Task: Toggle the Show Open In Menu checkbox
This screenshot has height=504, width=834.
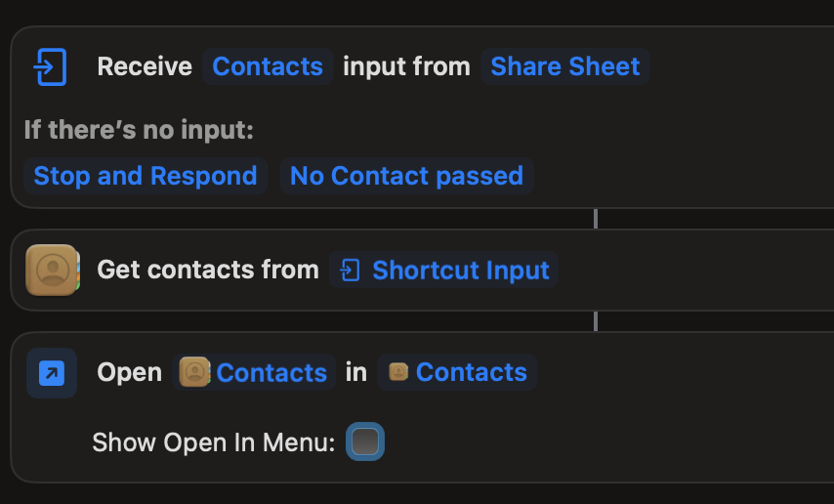Action: (x=365, y=442)
